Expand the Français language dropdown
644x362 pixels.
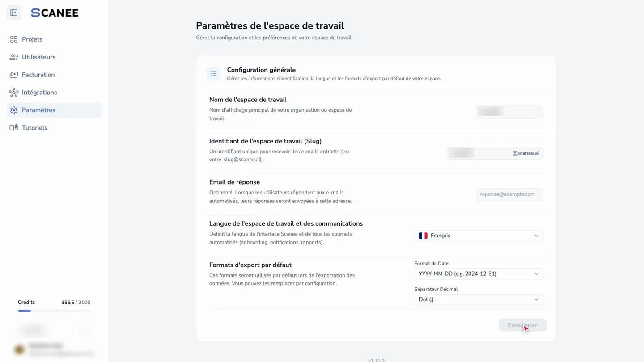coord(479,236)
